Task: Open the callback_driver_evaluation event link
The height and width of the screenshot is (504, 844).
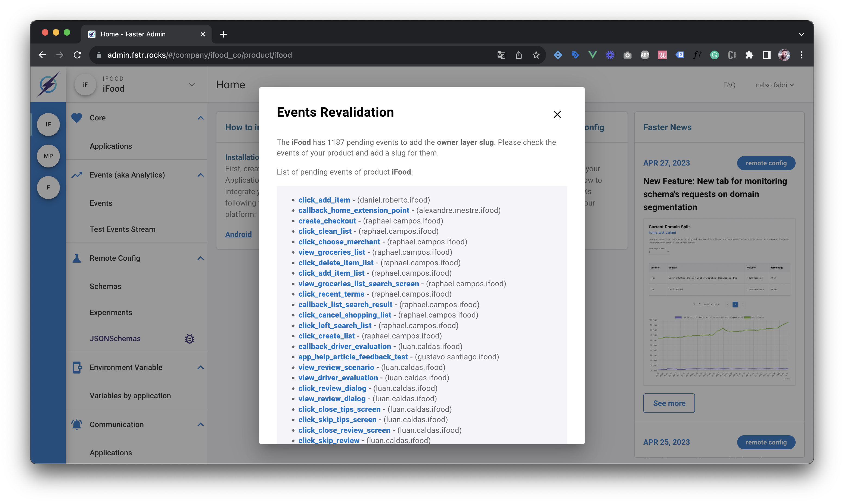Action: coord(345,346)
